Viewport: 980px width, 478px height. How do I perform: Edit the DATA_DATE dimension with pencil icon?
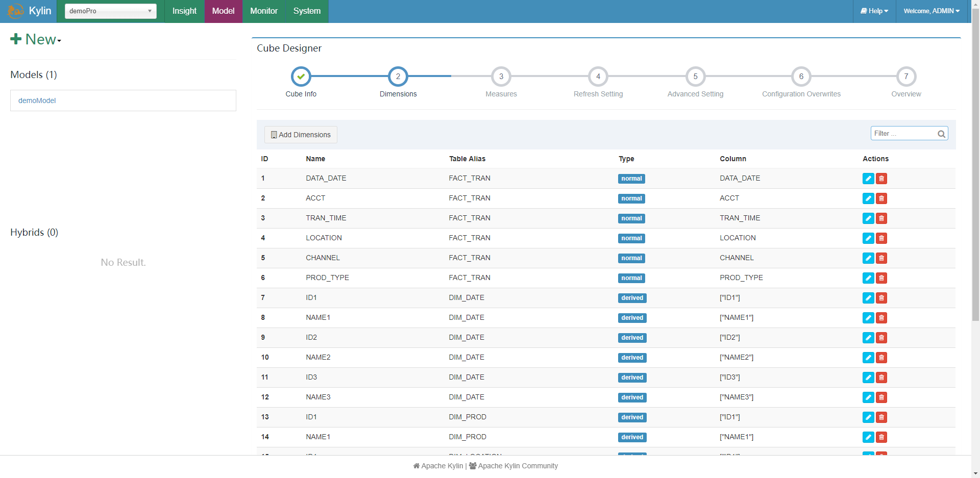coord(868,179)
